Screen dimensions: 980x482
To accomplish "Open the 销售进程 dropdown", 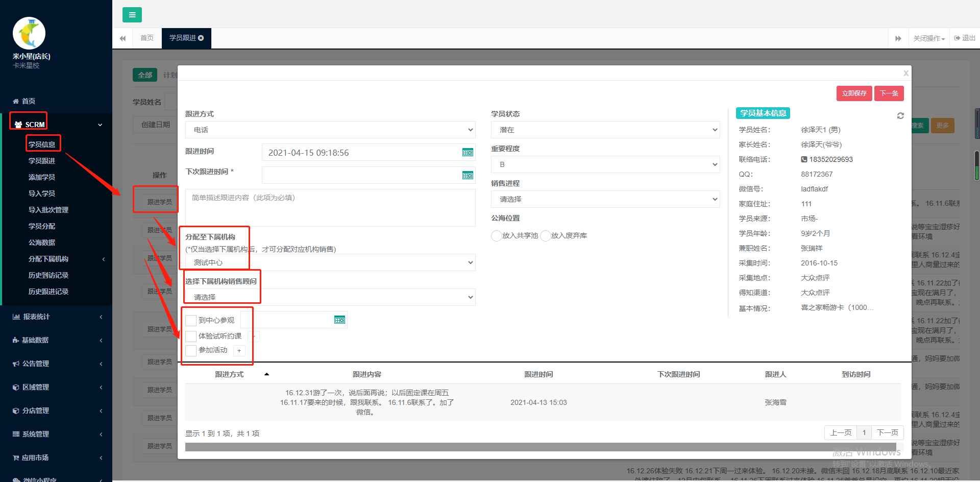I will tap(605, 199).
